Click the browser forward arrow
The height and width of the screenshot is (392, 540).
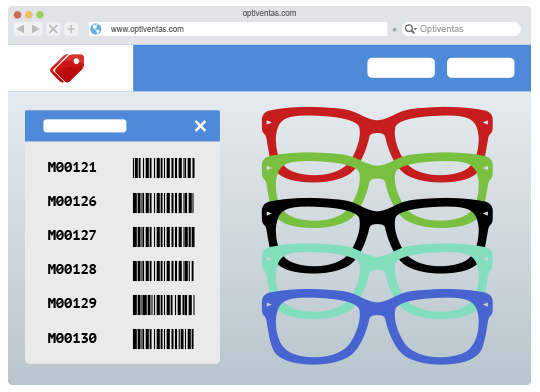click(x=35, y=29)
